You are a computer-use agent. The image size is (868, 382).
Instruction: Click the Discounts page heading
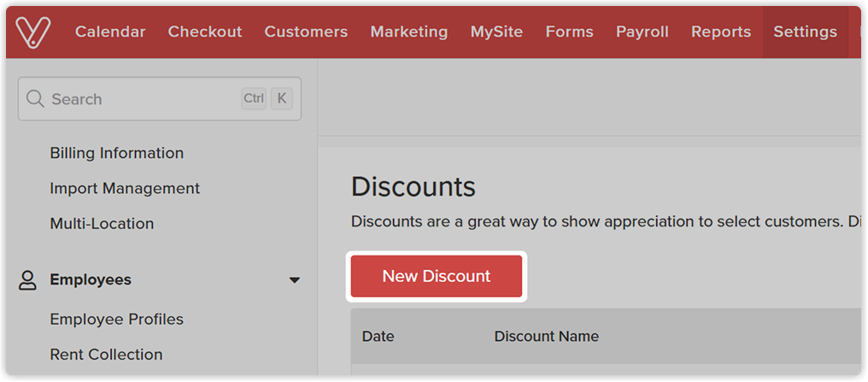(413, 187)
